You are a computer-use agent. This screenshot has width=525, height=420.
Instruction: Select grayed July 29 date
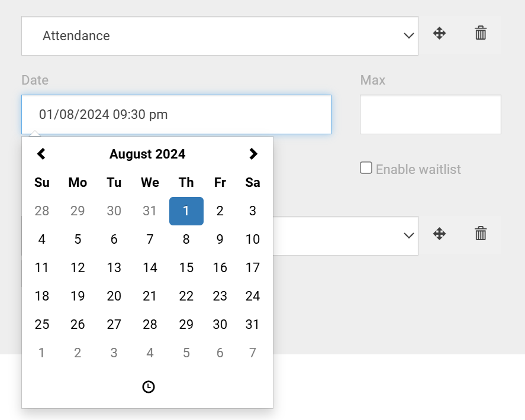(78, 211)
